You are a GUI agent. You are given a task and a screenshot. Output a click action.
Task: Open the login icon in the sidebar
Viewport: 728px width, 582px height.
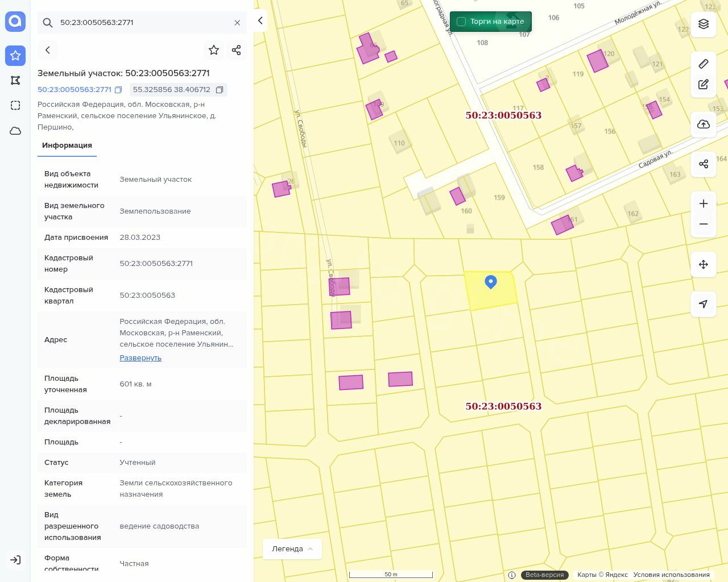click(15, 560)
